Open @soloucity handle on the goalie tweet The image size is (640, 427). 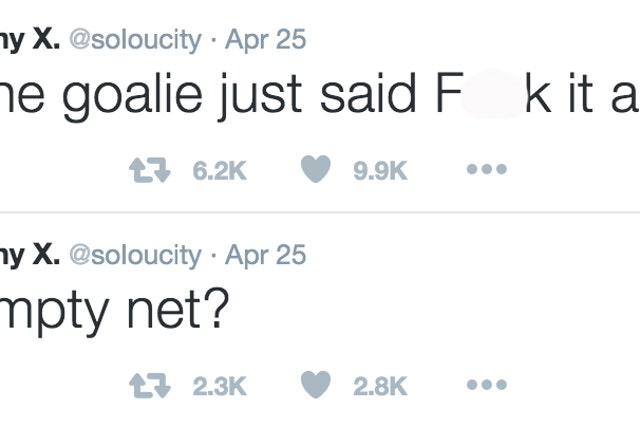click(x=136, y=40)
